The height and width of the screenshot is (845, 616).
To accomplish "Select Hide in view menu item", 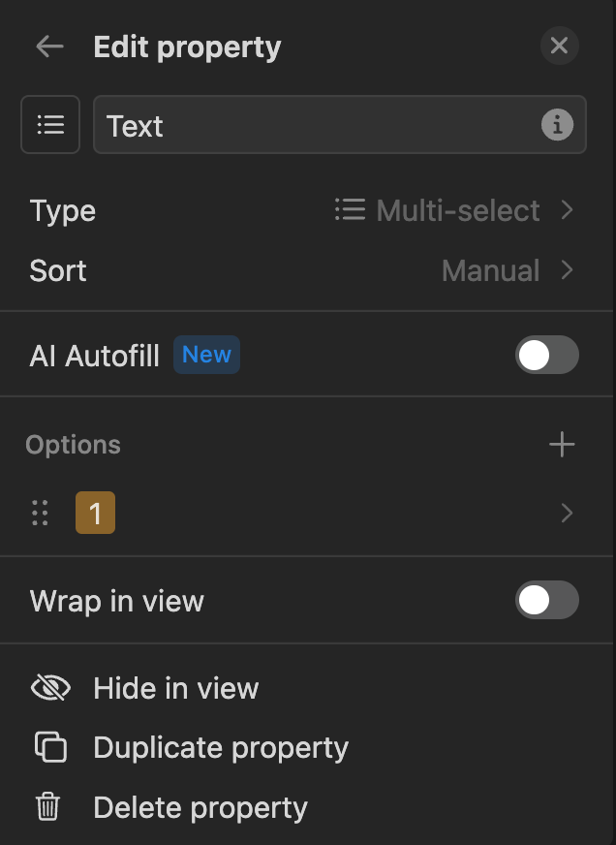I will pyautogui.click(x=175, y=688).
